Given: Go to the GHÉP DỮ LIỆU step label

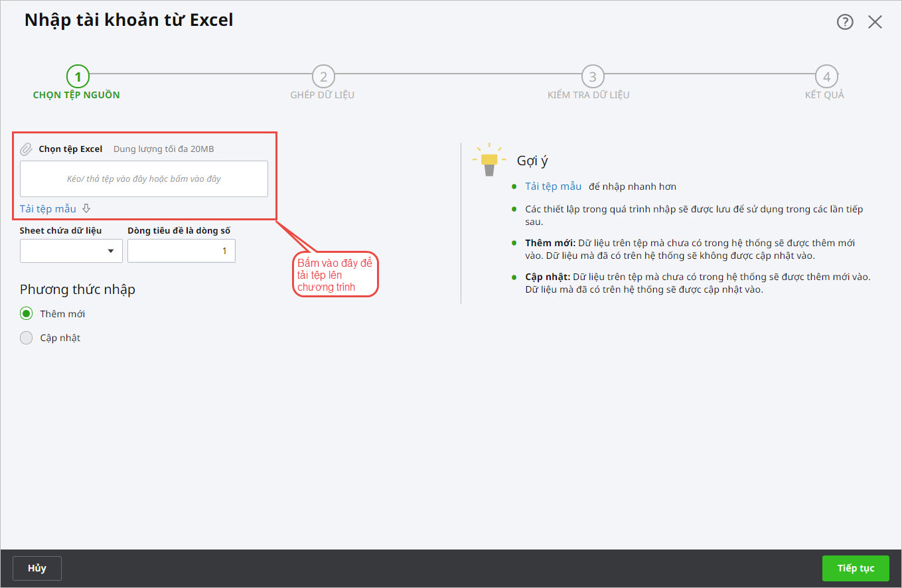Looking at the screenshot, I should [x=323, y=95].
